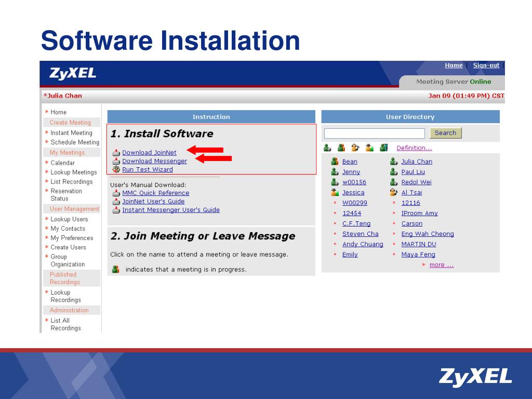Click the user name IProom Amy
The width and height of the screenshot is (532, 399).
pos(419,213)
